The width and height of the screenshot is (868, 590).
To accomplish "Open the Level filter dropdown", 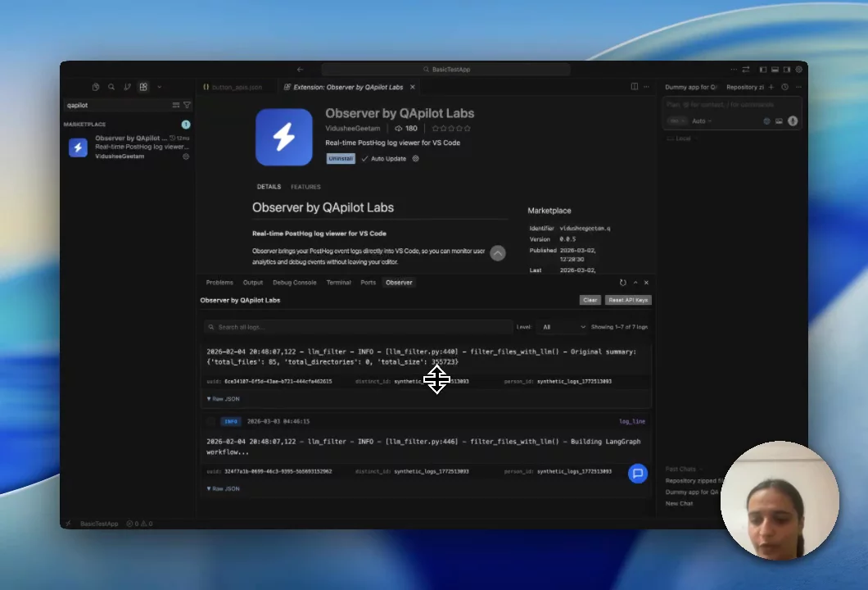I will [563, 327].
